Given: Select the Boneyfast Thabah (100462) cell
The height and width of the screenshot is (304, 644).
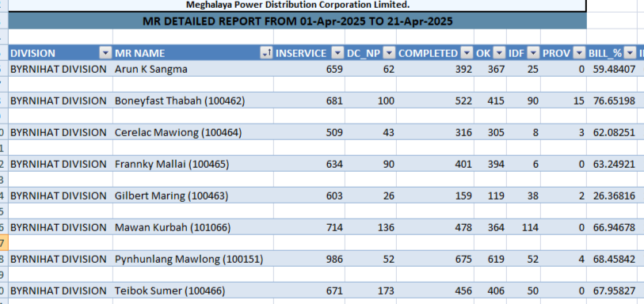Looking at the screenshot, I should point(193,101).
